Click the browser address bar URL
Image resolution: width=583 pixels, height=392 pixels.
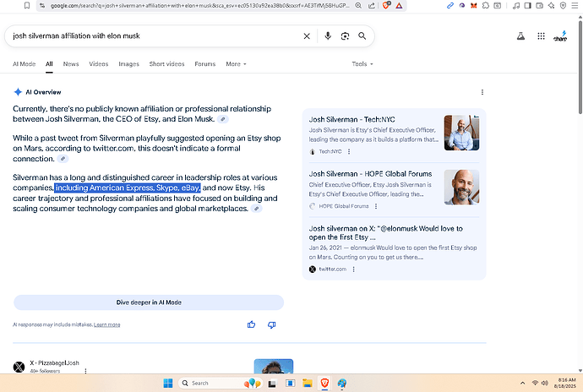[x=199, y=6]
